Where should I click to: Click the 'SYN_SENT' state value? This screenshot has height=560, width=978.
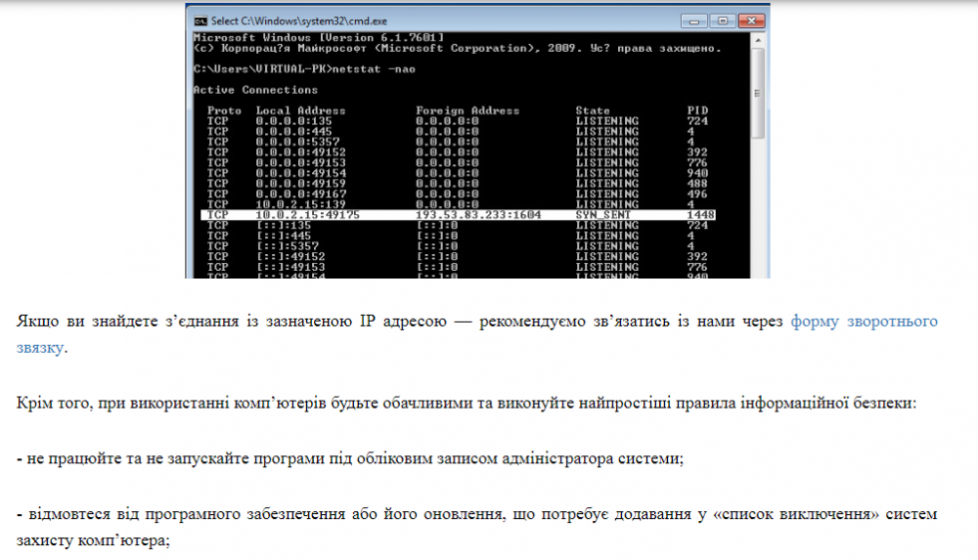603,215
